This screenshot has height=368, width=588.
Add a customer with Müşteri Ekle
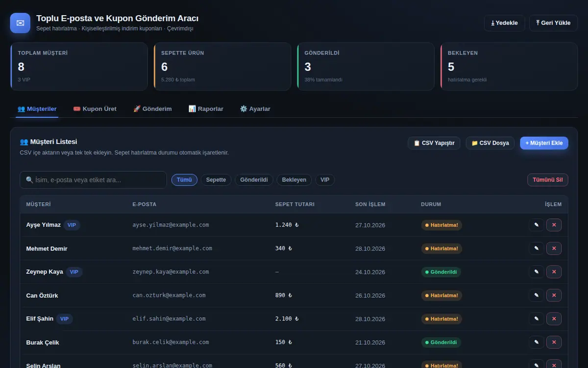[x=544, y=143]
